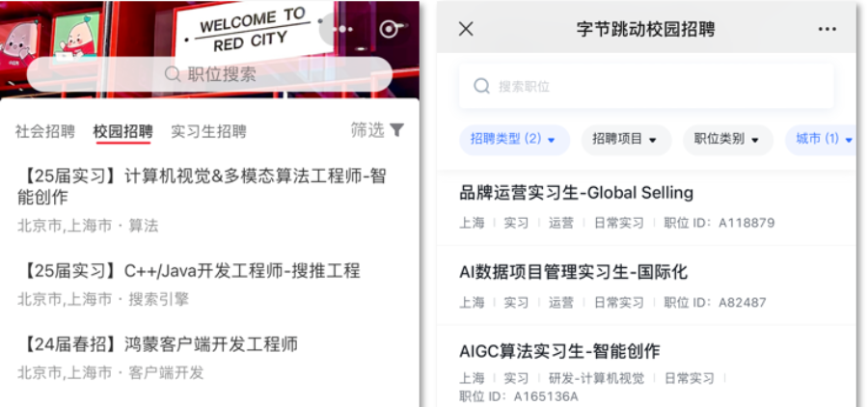This screenshot has height=407, width=868.
Task: Click the 研发-计算机视觉 label
Action: click(x=596, y=379)
